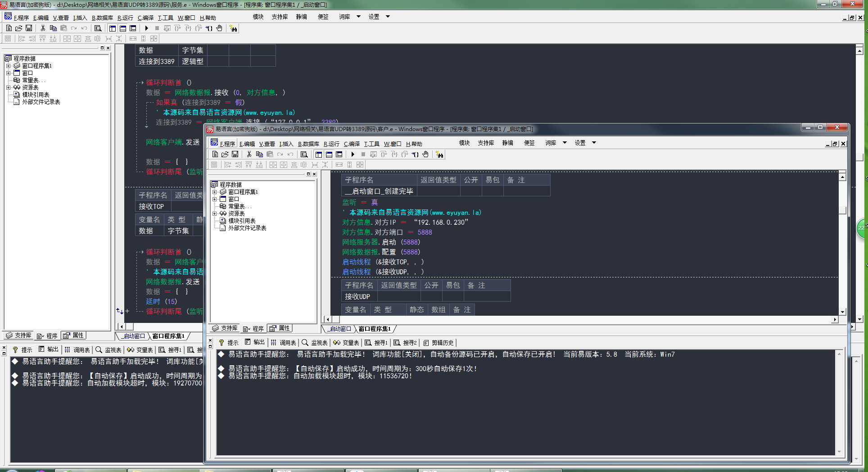Click horizontal scrollbar thumb of 客户.e code editor

point(335,319)
